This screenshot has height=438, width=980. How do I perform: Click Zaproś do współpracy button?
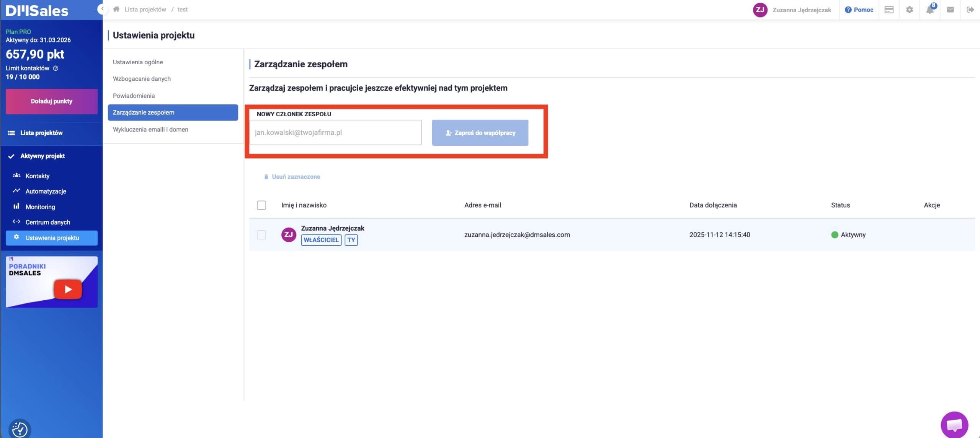[480, 133]
